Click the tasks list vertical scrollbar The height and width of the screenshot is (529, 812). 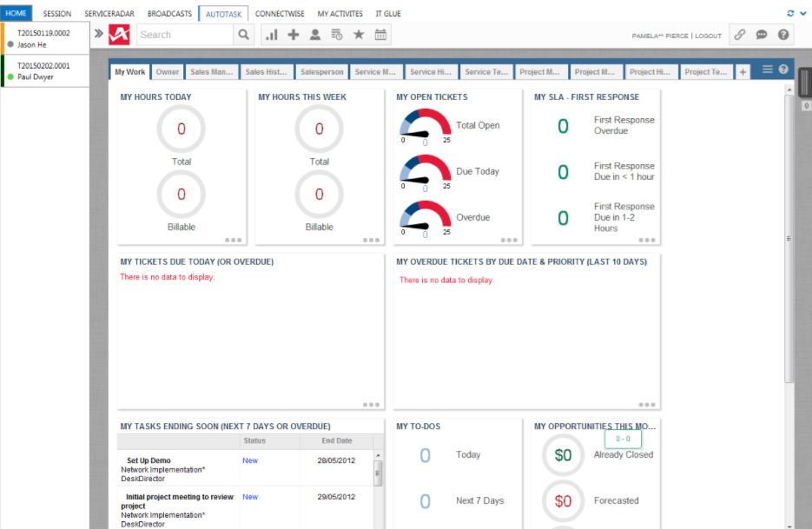tap(378, 473)
